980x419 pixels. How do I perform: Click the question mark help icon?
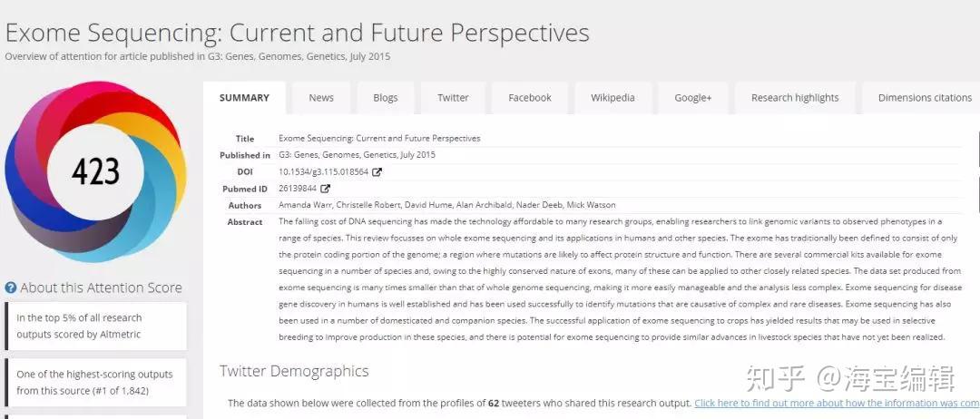coord(10,288)
